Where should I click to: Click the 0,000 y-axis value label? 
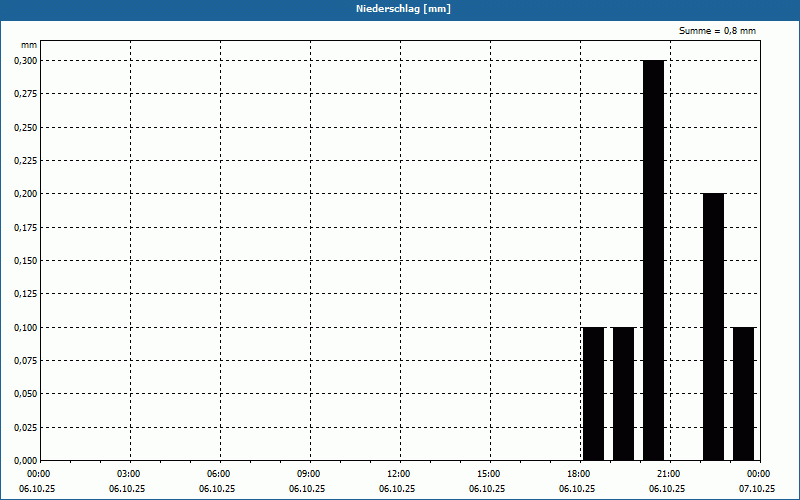(x=25, y=461)
